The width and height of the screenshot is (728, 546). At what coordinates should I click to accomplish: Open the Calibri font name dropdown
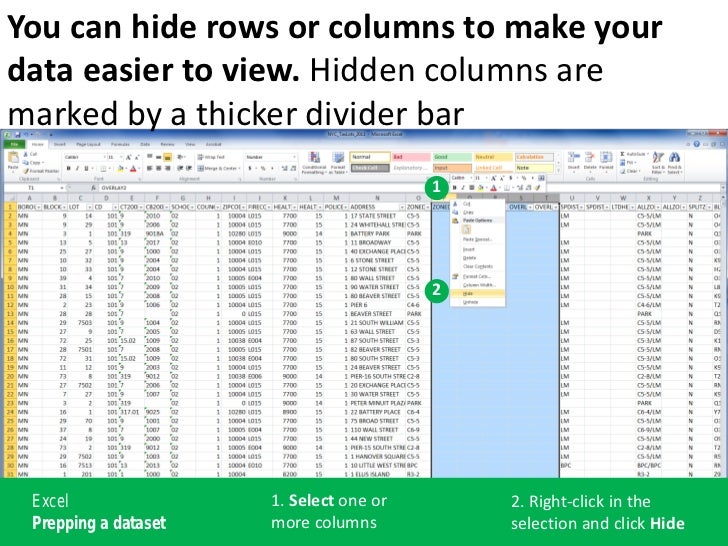(x=105, y=157)
